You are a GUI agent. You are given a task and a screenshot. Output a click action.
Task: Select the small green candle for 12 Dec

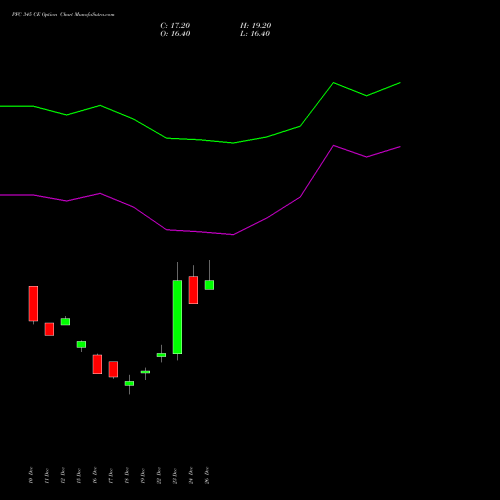(x=65, y=321)
